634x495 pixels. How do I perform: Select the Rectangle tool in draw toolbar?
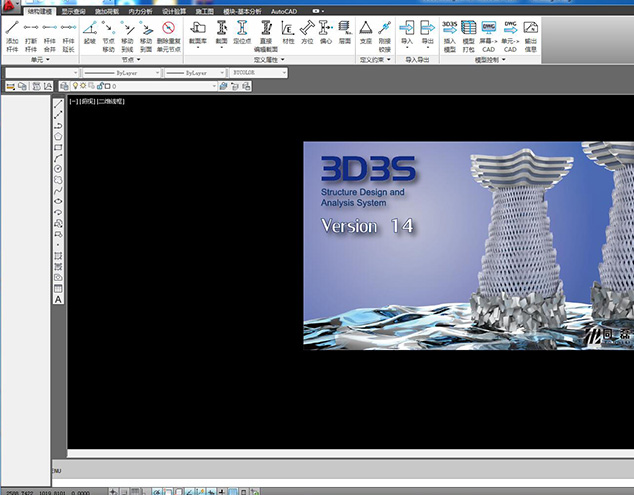(58, 147)
